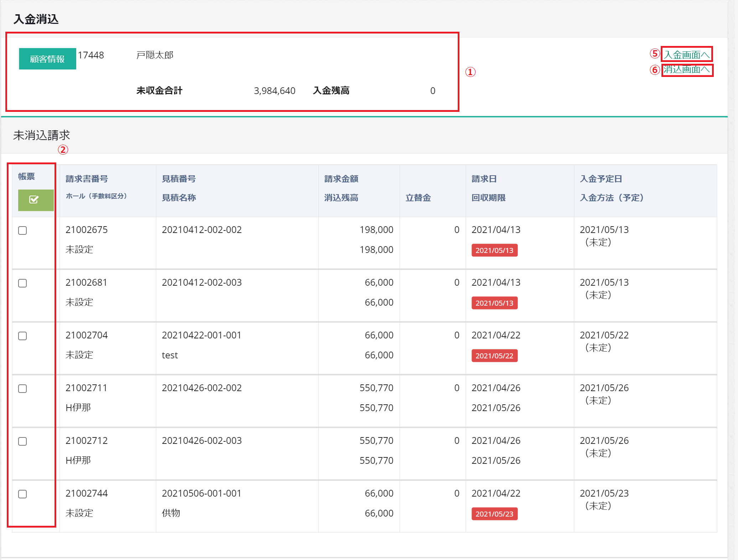Click estimate number 20210422-001-001
Viewport: 738px width, 560px height.
click(201, 335)
